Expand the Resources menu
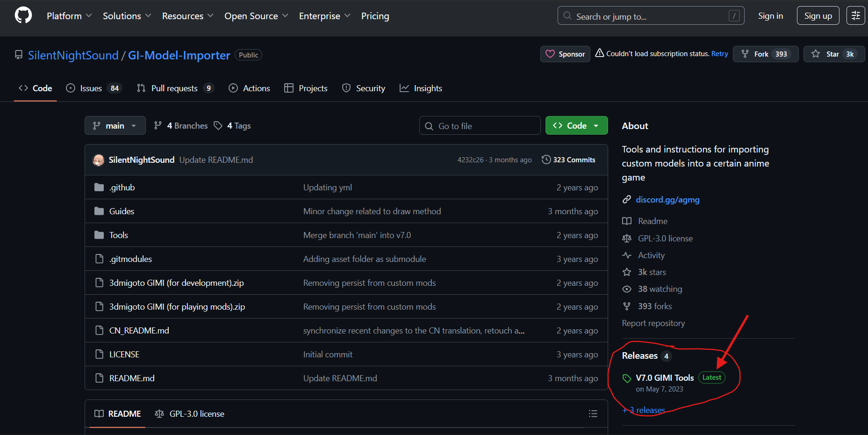This screenshot has width=868, height=435. tap(188, 16)
